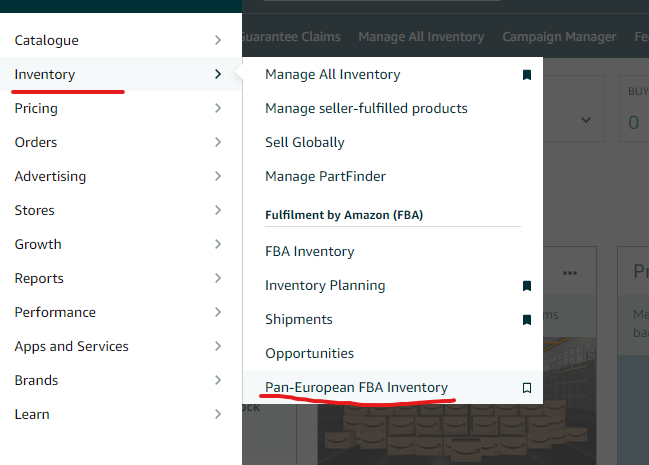The width and height of the screenshot is (649, 465).
Task: Click Campaign Manager in top bar
Action: (x=559, y=37)
